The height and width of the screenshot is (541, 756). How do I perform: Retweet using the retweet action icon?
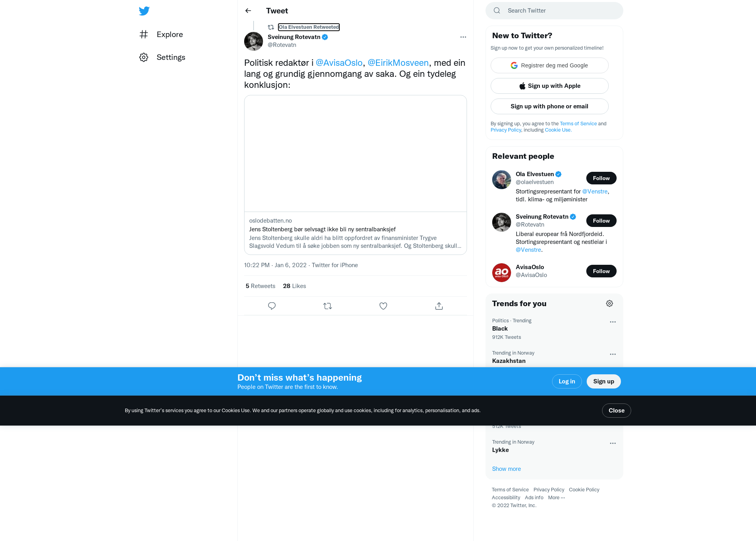(x=328, y=306)
